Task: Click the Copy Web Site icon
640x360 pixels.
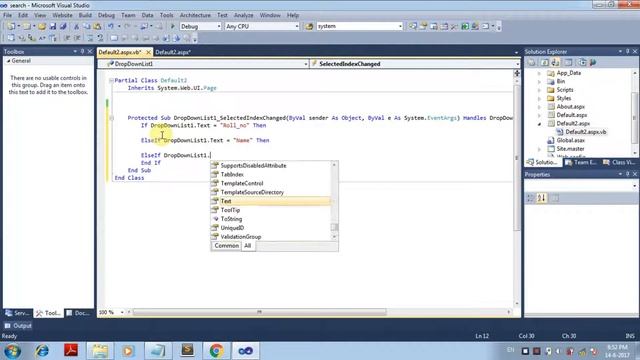Action: pos(582,62)
